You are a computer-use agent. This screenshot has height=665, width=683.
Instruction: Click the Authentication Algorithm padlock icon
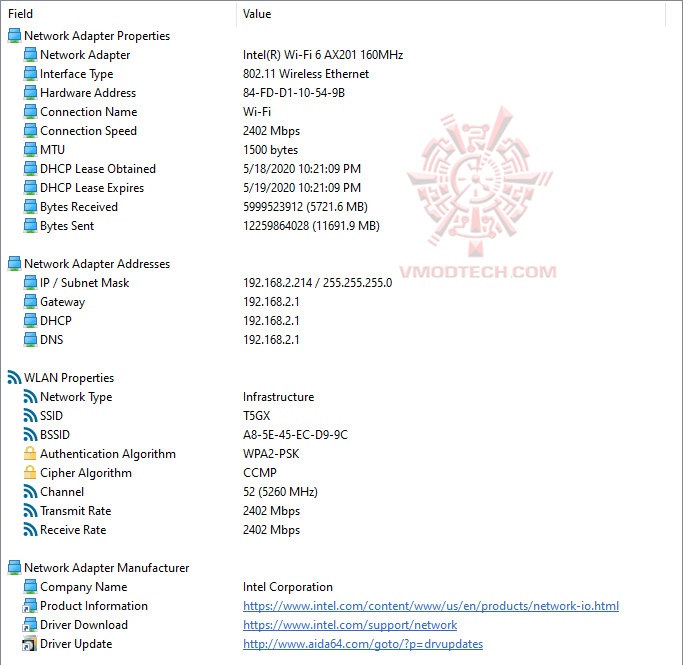coord(30,454)
